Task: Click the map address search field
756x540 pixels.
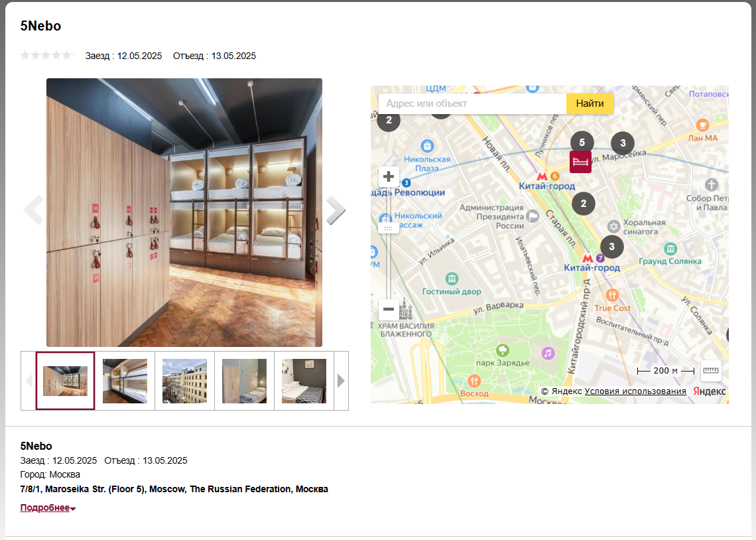Action: (x=472, y=103)
